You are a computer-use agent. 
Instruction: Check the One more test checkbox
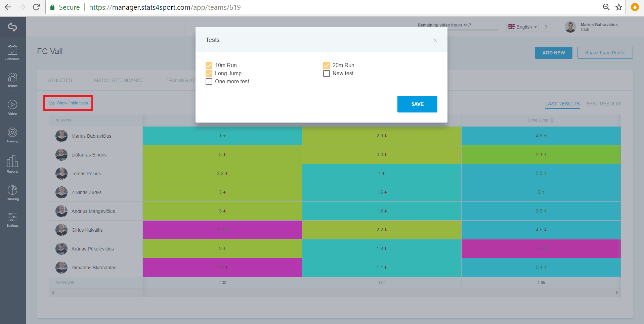pos(209,82)
